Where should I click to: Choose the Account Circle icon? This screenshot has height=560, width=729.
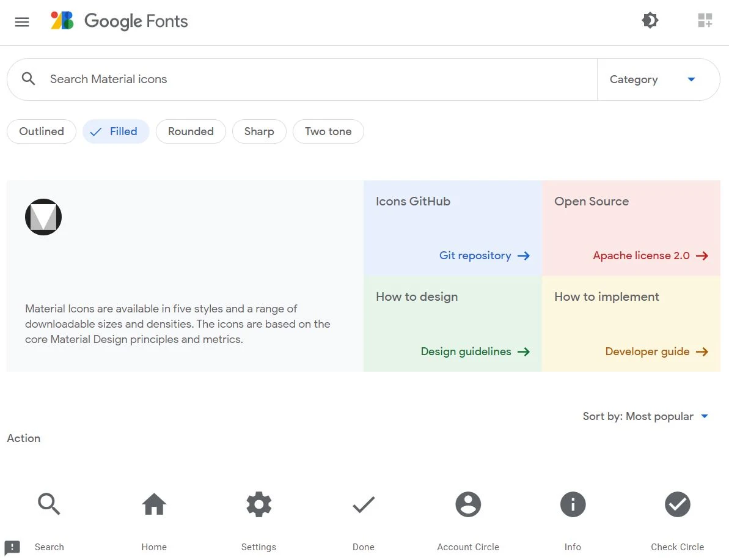tap(468, 505)
